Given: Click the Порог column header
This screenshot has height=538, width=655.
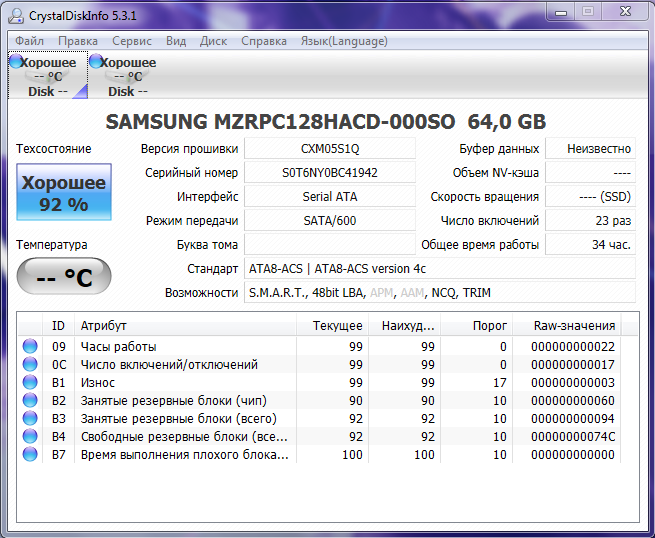Looking at the screenshot, I should point(477,326).
